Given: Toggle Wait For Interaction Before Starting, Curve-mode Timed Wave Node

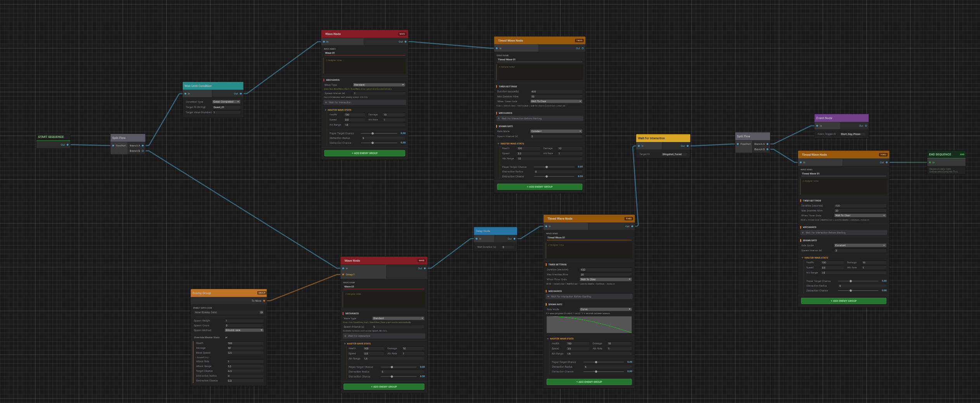Looking at the screenshot, I should (589, 297).
